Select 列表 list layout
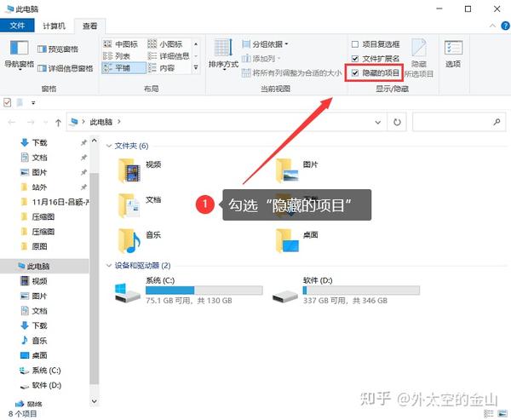511x420 pixels. tap(117, 56)
